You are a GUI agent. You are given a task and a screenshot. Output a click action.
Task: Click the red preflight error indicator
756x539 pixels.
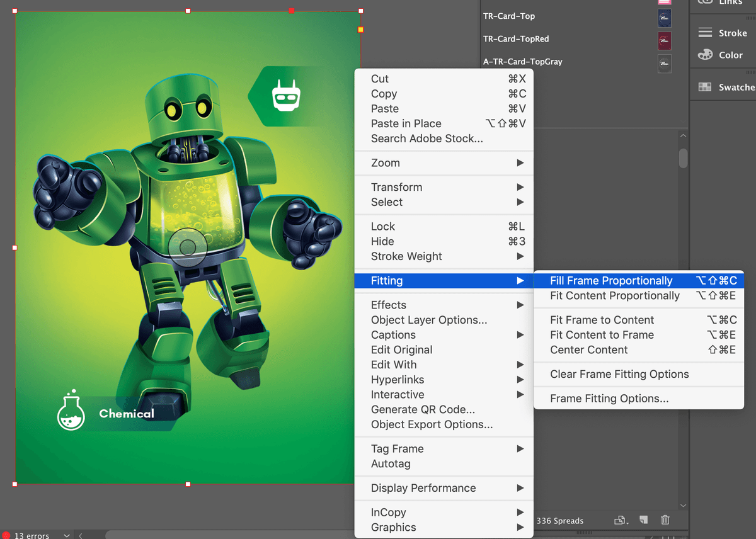point(6,535)
